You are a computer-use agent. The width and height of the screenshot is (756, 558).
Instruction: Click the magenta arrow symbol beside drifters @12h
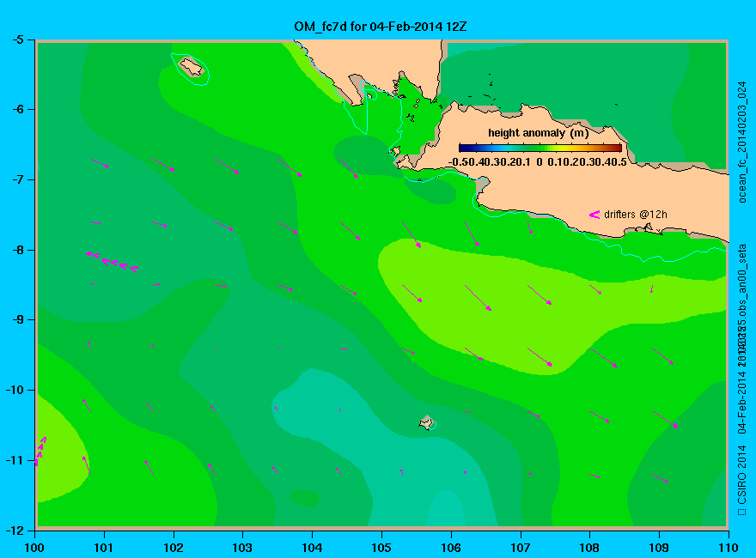pyautogui.click(x=594, y=215)
